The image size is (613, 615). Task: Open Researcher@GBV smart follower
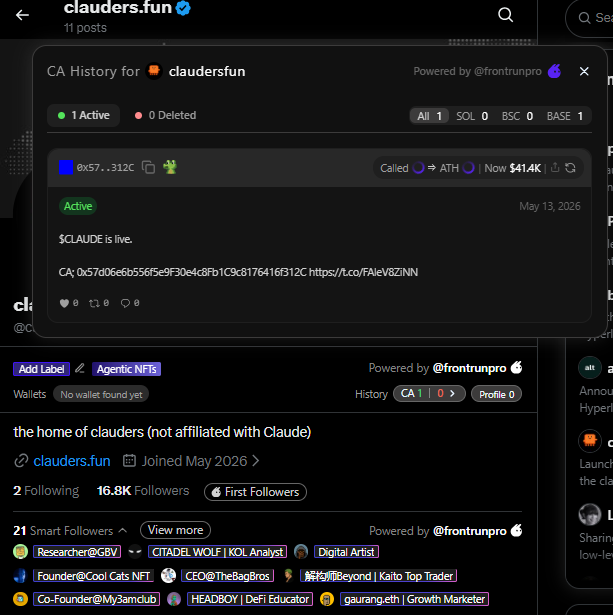click(77, 552)
